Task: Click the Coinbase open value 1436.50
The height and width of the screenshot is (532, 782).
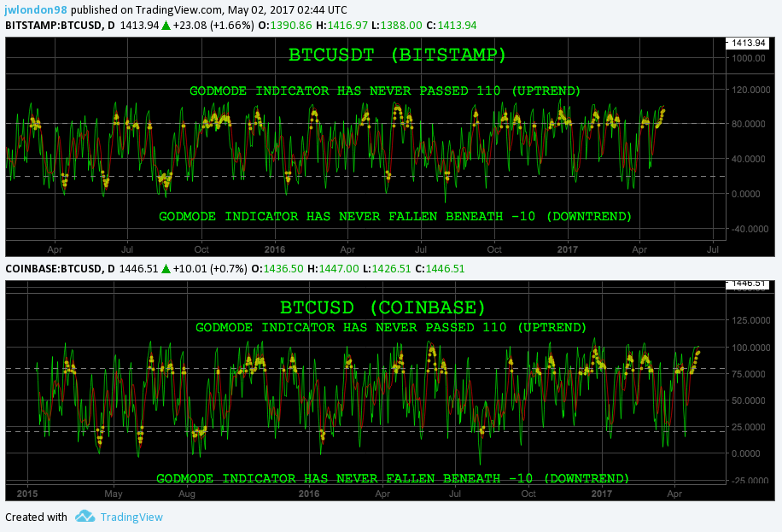Action: (x=283, y=268)
